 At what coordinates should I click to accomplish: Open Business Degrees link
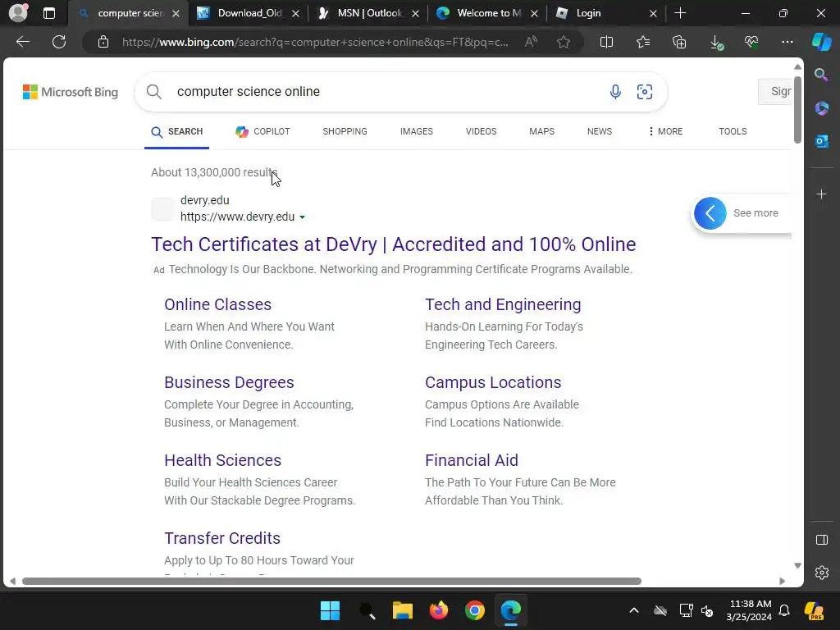click(x=229, y=382)
